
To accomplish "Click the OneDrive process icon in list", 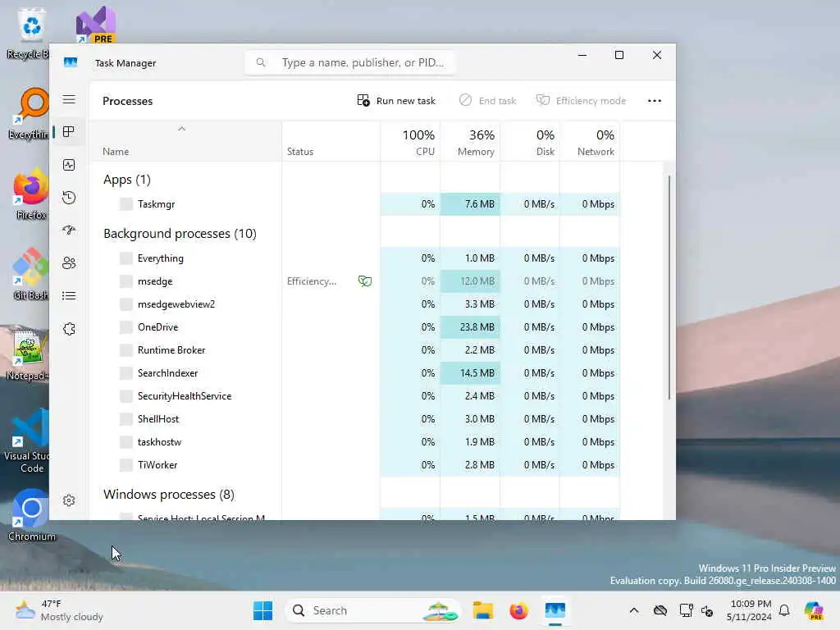I will pyautogui.click(x=126, y=326).
